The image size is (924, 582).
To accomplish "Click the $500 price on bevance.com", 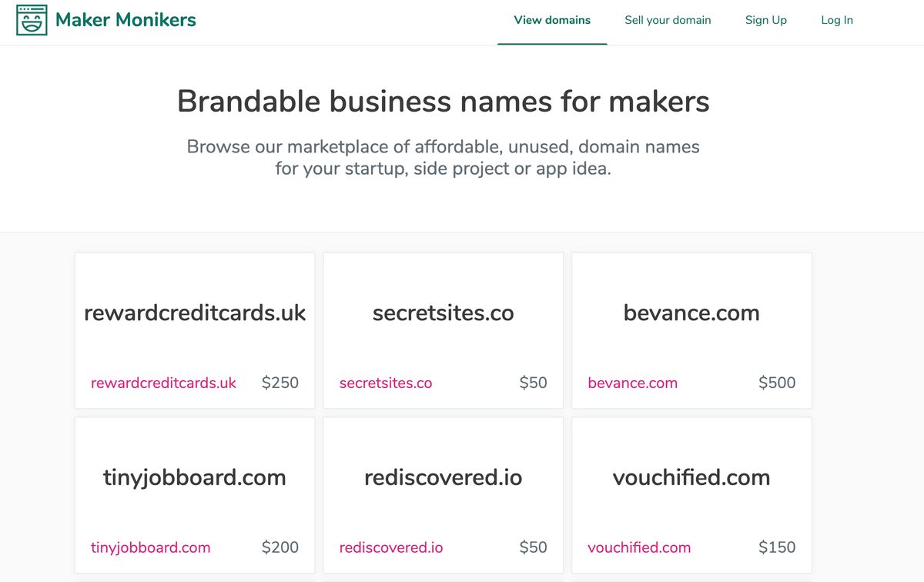I will (x=776, y=383).
